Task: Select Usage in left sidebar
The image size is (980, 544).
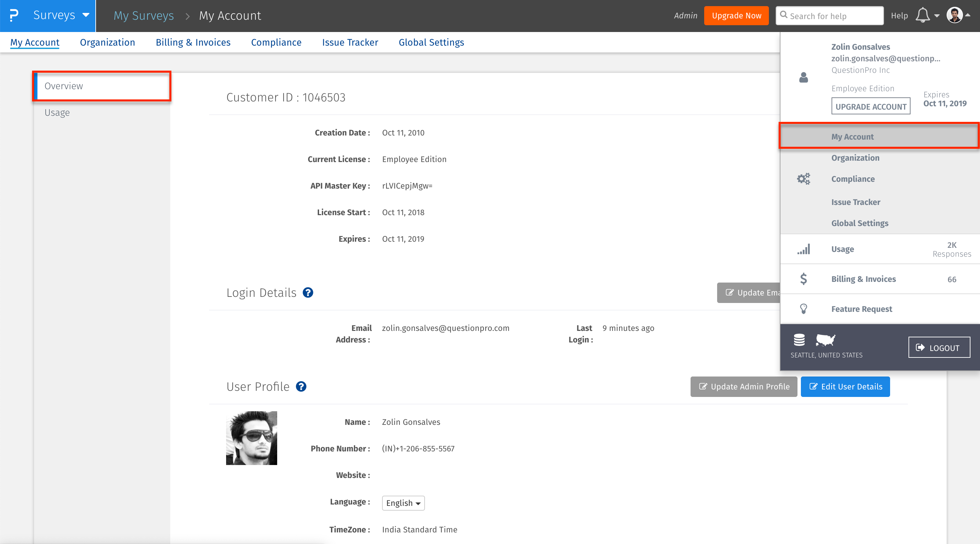Action: [57, 113]
